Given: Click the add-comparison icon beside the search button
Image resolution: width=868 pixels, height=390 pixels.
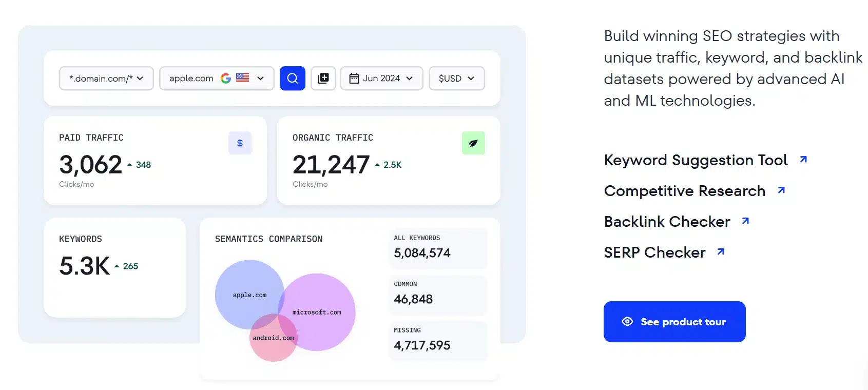Looking at the screenshot, I should tap(323, 78).
